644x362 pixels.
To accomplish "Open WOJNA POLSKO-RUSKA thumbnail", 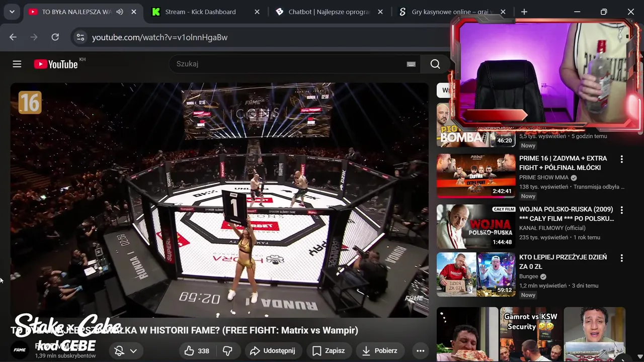I will [x=476, y=226].
